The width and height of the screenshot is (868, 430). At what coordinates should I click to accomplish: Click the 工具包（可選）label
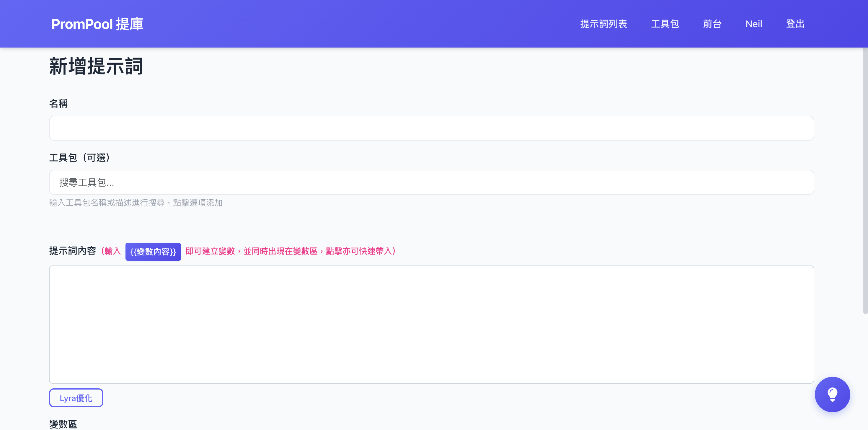coord(80,157)
